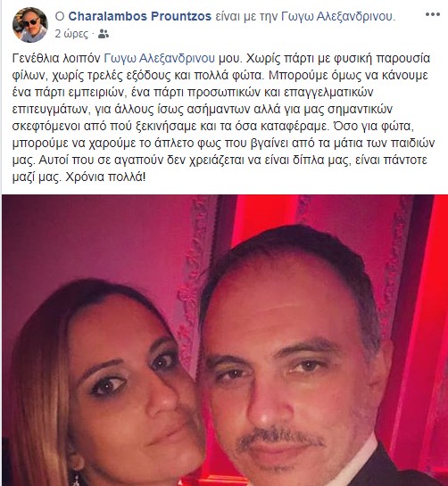Click the man's mustache in the photo
This screenshot has height=486, width=448.
point(279,437)
